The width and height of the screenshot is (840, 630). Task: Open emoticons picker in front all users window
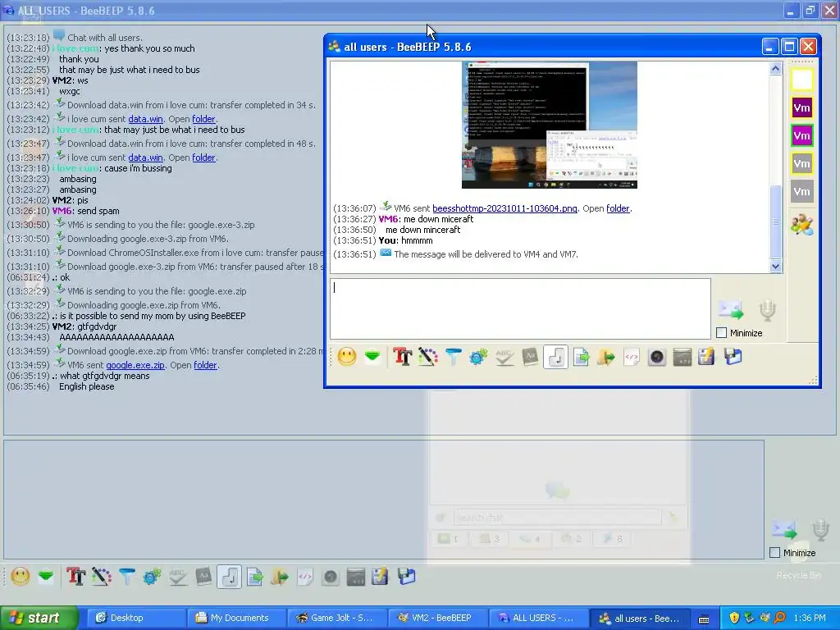coord(347,357)
